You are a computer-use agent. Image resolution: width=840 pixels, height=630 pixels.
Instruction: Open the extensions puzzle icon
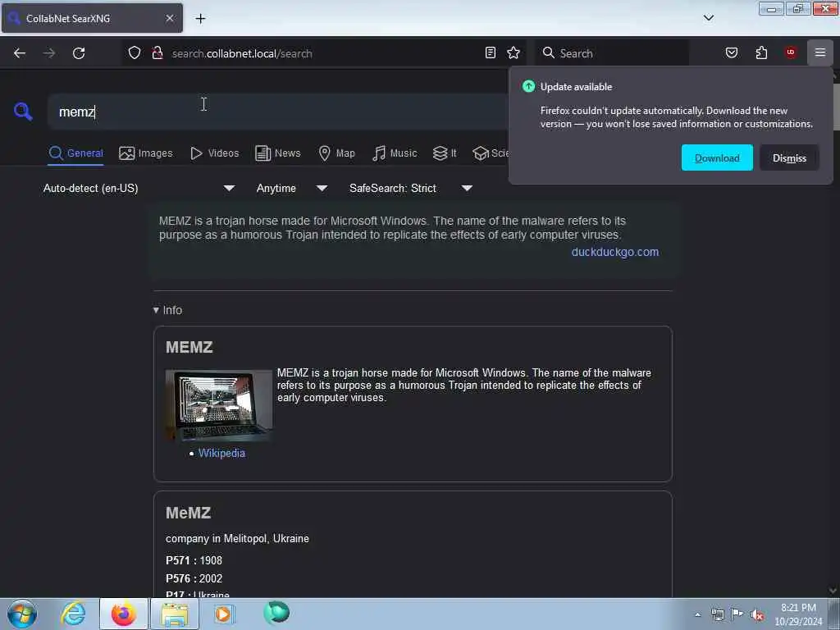coord(761,52)
